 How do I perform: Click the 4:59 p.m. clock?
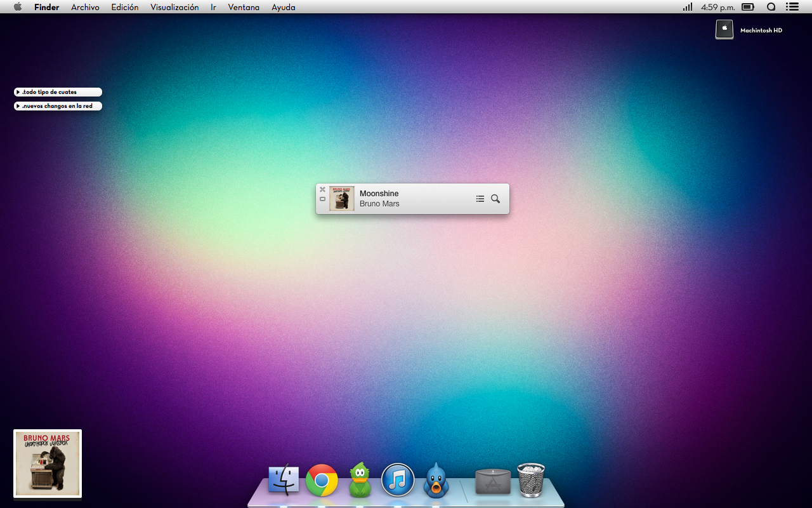717,7
